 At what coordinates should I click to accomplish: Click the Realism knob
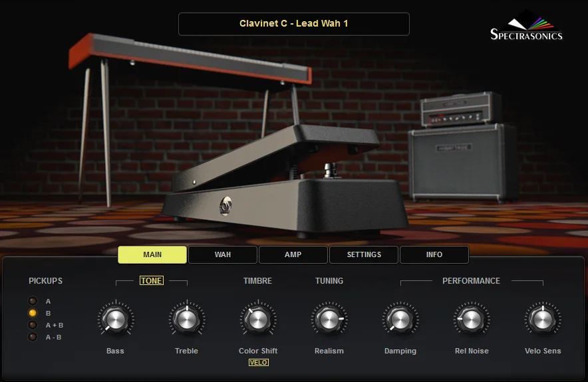pos(329,320)
